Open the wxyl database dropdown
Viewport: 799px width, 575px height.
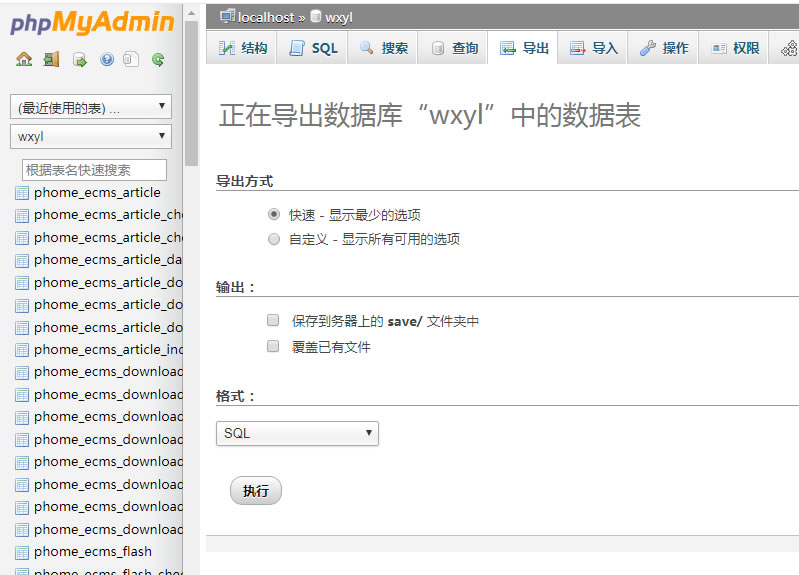pyautogui.click(x=91, y=137)
